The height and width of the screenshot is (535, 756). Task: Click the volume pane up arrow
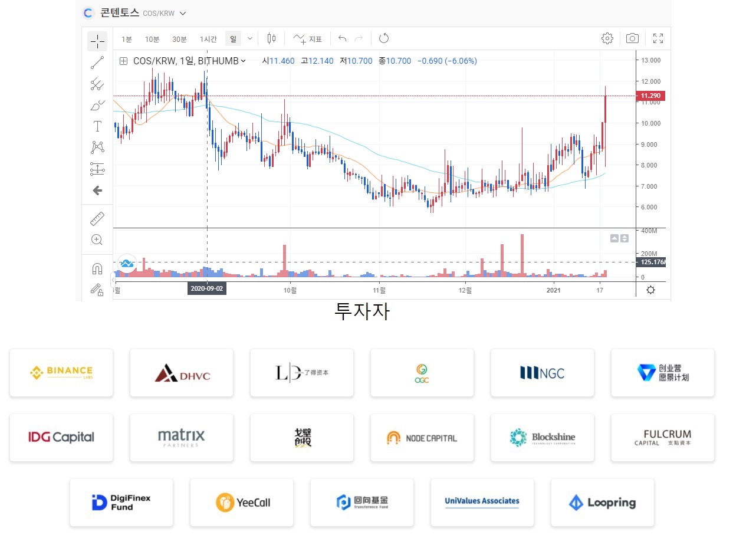[x=614, y=238]
